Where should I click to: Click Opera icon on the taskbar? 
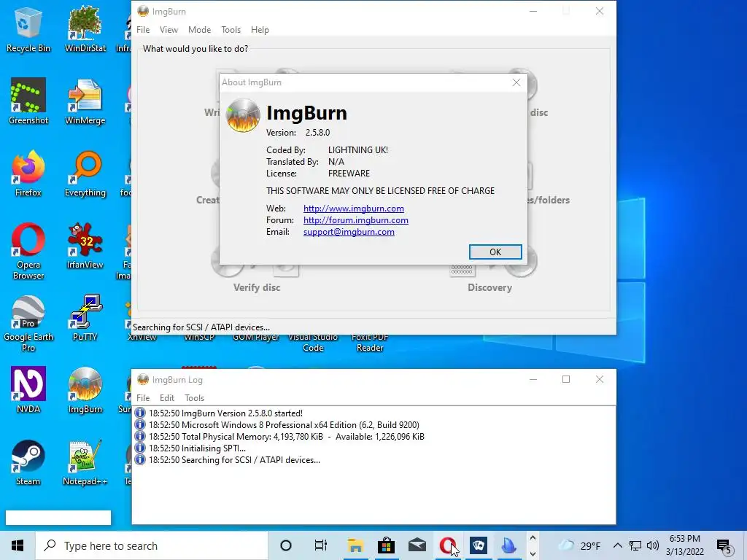click(448, 545)
